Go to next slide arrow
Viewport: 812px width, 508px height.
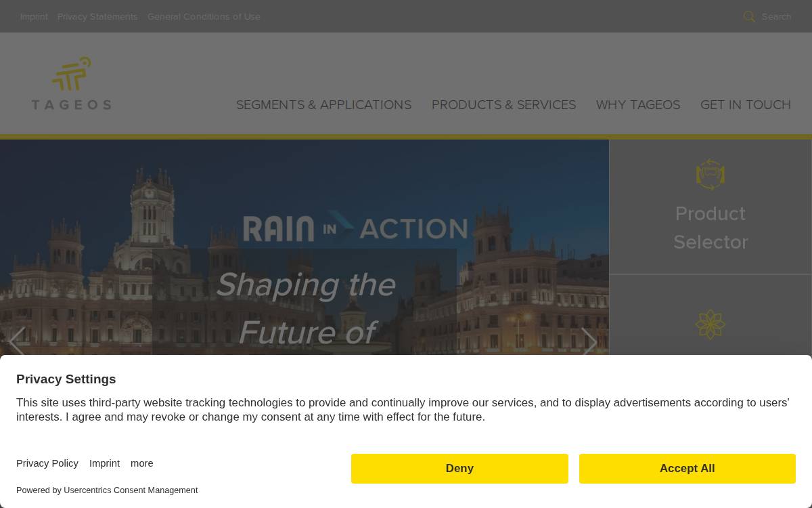click(589, 342)
